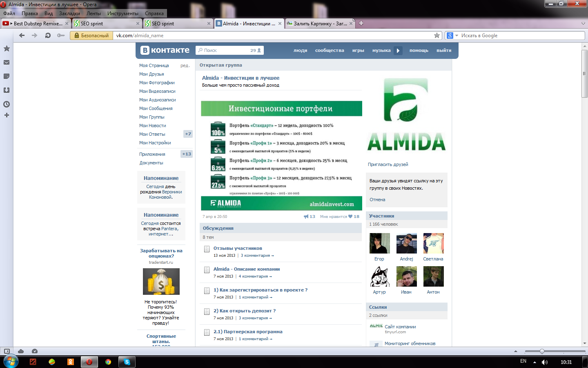Like the post with the Мне нравится heart
This screenshot has width=588, height=368.
point(350,217)
